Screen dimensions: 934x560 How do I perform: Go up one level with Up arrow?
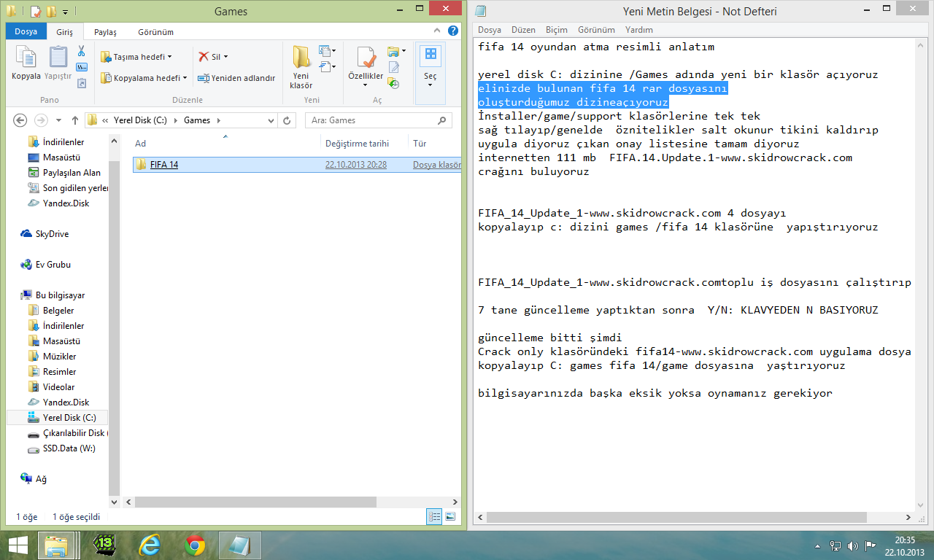tap(75, 120)
